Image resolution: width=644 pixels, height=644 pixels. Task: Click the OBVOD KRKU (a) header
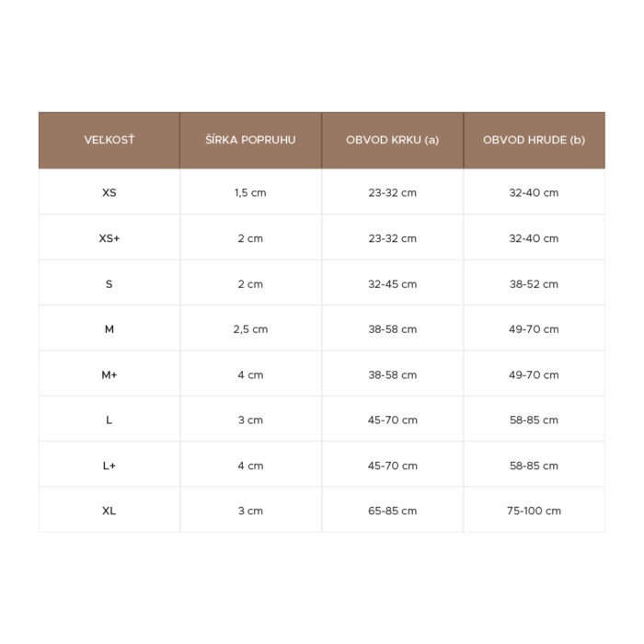[x=392, y=140]
